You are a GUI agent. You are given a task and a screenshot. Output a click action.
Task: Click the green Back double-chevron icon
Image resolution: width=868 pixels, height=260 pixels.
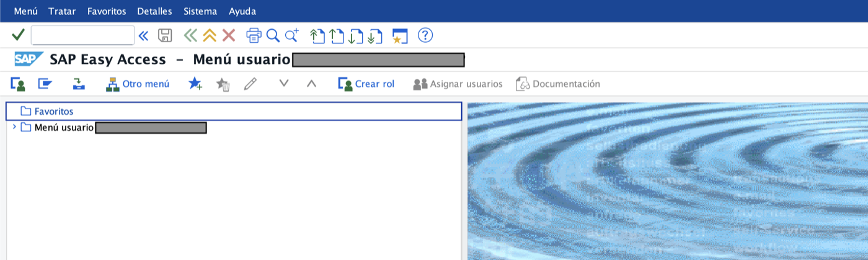tap(191, 35)
